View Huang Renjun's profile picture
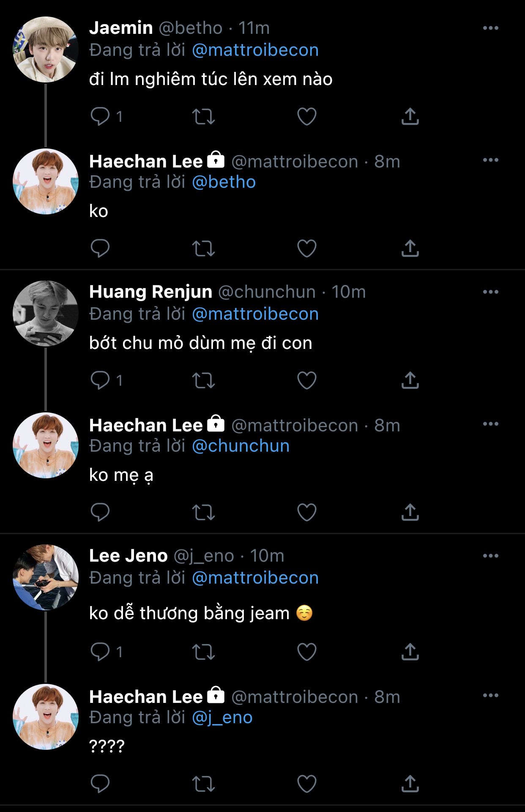This screenshot has height=812, width=525. tap(46, 313)
